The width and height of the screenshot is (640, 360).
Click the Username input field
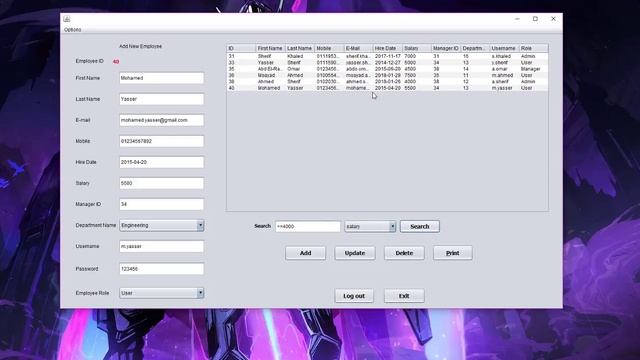(x=162, y=247)
